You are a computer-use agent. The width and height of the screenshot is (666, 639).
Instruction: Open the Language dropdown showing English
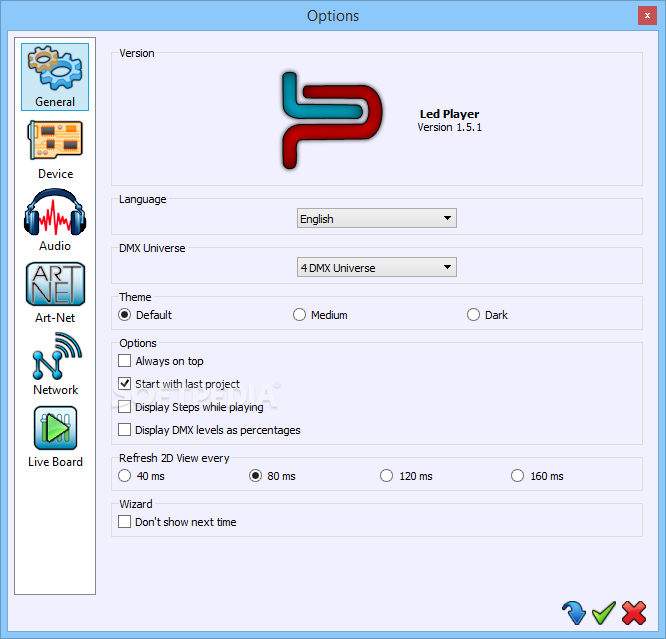point(377,218)
